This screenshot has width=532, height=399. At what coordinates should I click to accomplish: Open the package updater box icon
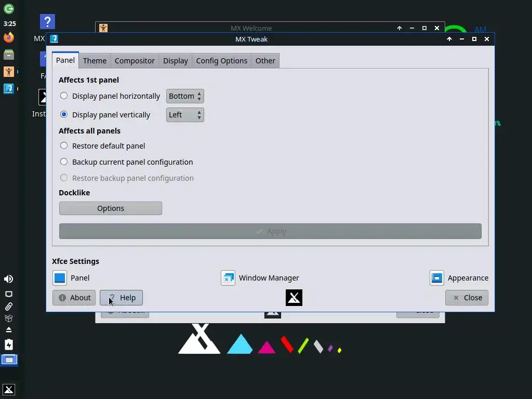click(9, 318)
